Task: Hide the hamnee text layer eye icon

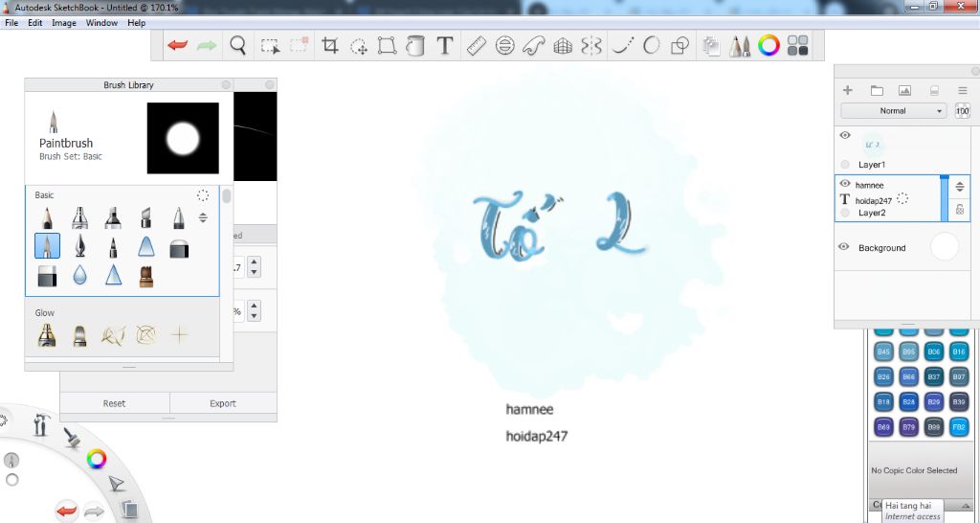Action: pos(845,184)
